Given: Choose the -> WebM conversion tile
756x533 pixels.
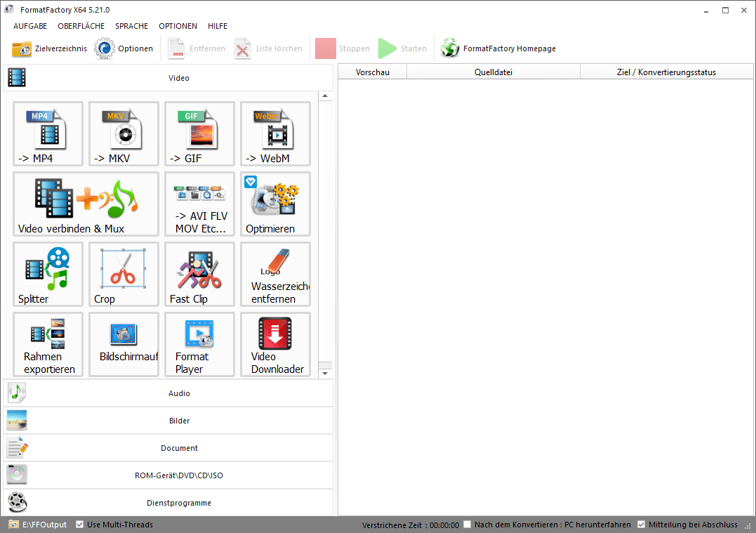Looking at the screenshot, I should [x=275, y=133].
